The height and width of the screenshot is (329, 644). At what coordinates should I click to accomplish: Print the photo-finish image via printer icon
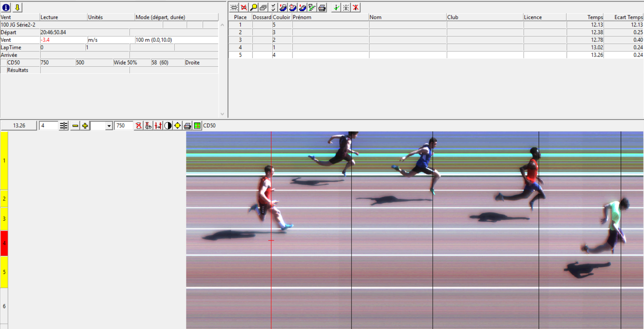click(x=187, y=125)
